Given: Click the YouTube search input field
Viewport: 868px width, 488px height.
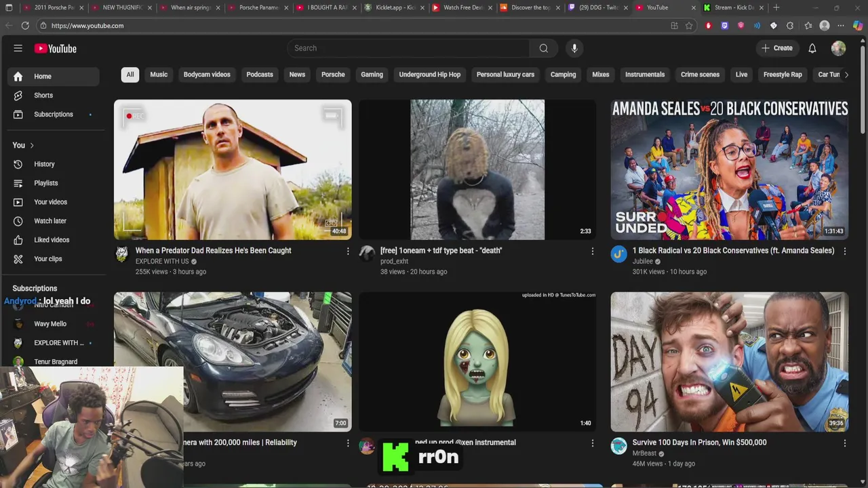Looking at the screenshot, I should coord(408,48).
